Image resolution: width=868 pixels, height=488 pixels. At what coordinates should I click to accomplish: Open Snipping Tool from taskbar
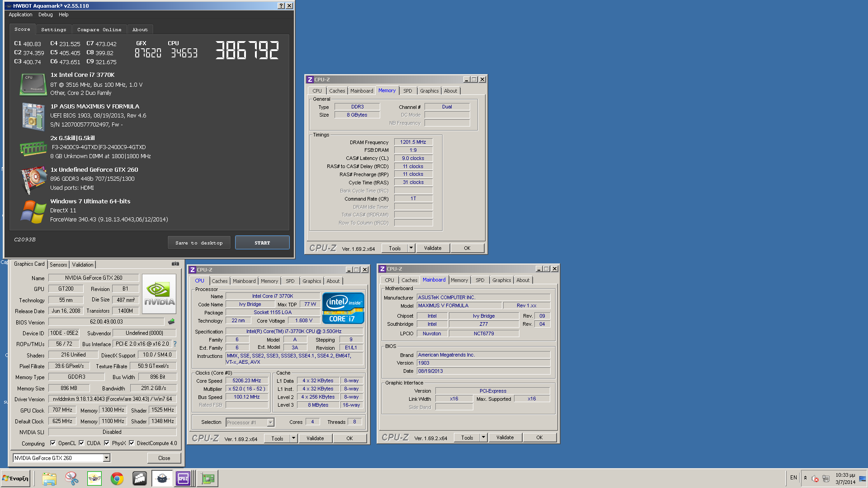coord(72,479)
